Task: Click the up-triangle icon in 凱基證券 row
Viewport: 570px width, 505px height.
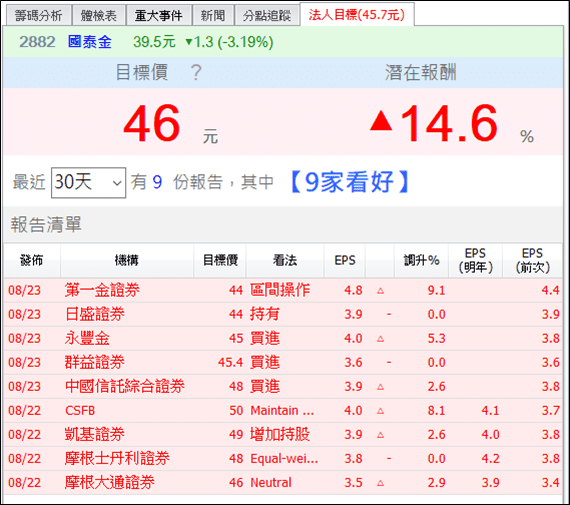Action: 381,435
